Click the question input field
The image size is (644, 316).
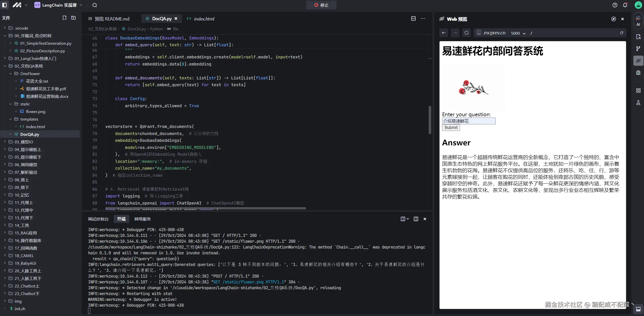coord(469,121)
